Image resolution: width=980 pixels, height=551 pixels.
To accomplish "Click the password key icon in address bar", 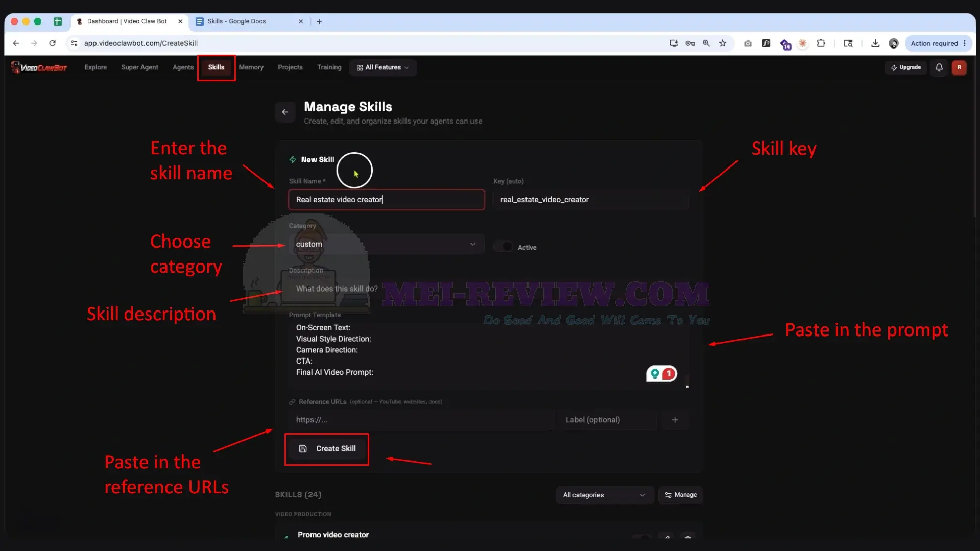I will [x=690, y=43].
